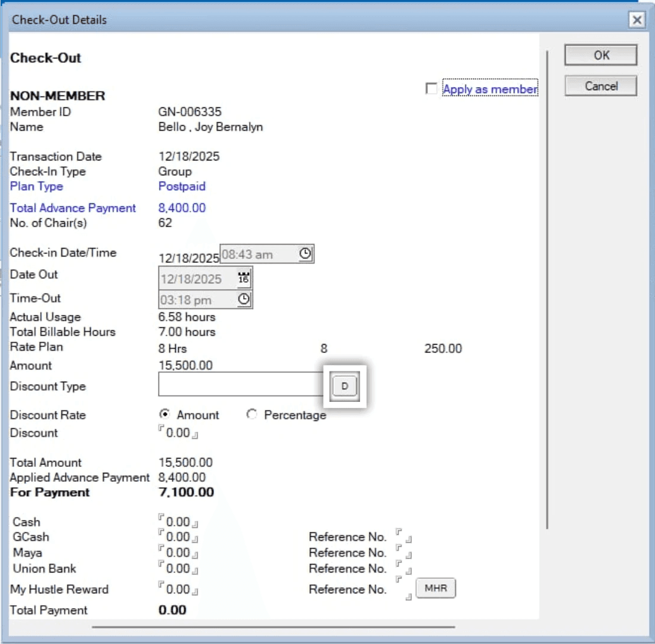Viewport: 655px width, 644px height.
Task: Click the GCash amount field
Action: pos(178,537)
